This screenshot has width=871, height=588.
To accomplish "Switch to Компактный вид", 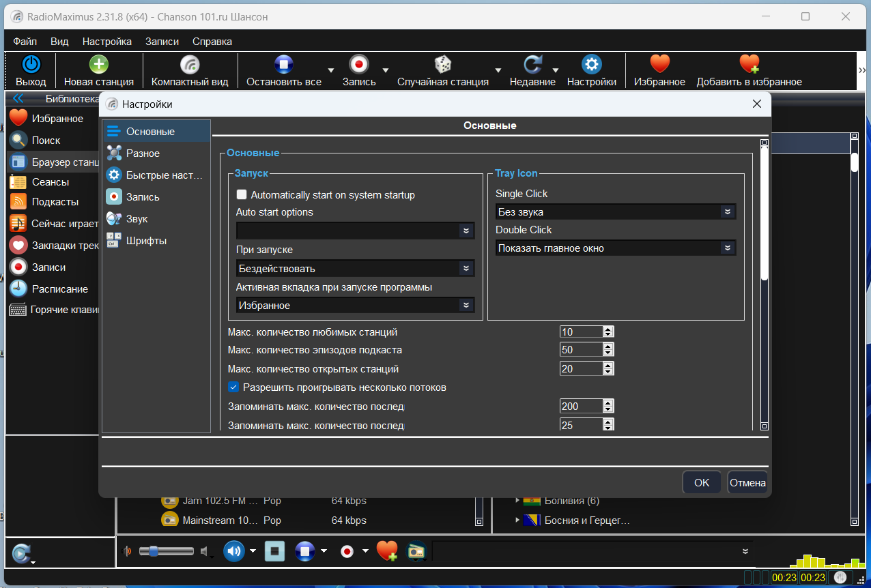I will pyautogui.click(x=190, y=65).
